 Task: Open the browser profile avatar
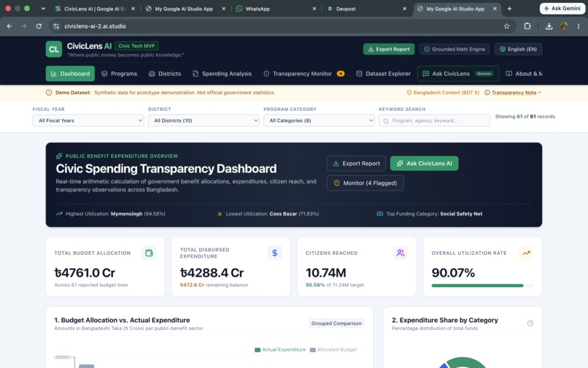point(564,26)
